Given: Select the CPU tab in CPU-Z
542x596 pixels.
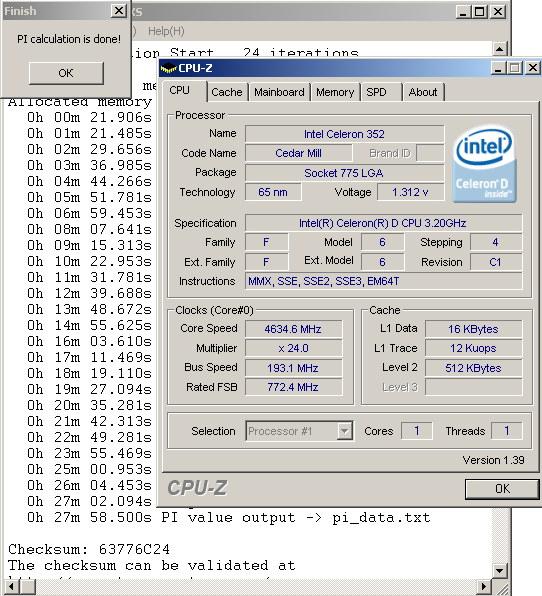Looking at the screenshot, I should 184,91.
